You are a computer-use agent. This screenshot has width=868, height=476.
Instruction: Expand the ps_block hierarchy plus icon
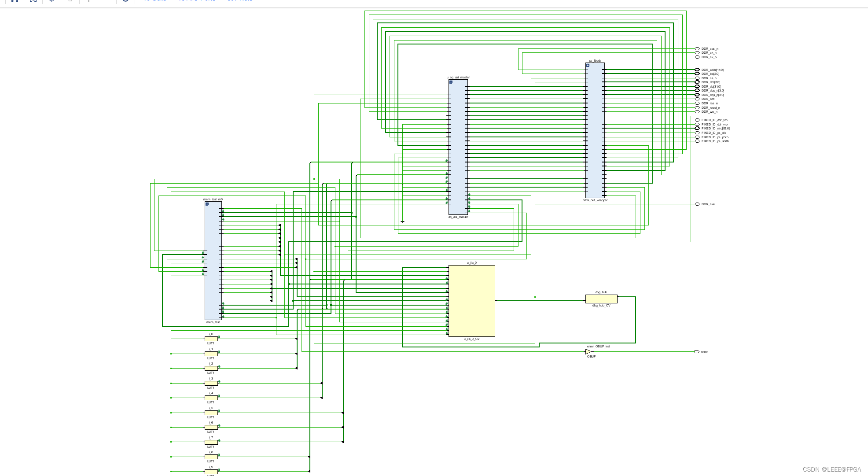tap(588, 65)
